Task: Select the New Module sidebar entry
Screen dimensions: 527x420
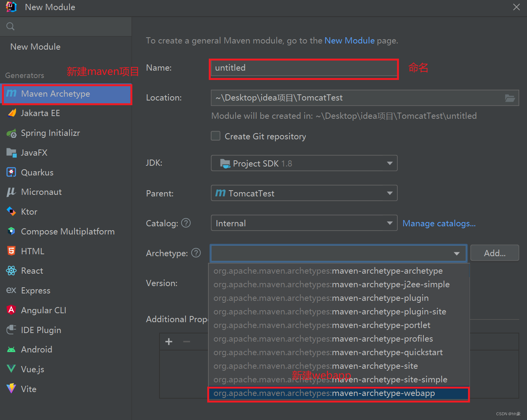Action: coord(66,47)
